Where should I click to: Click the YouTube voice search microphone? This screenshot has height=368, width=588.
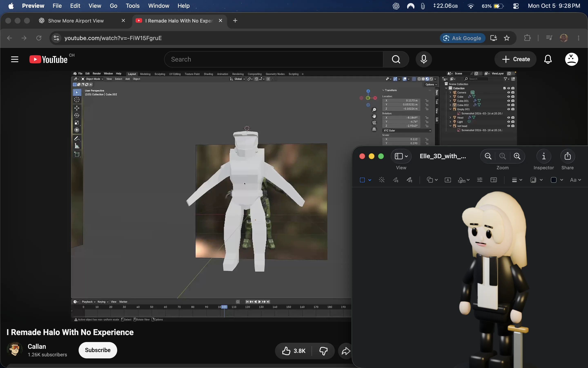click(x=424, y=59)
